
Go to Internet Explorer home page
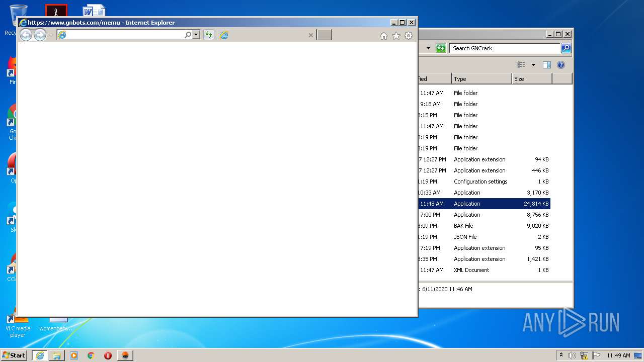tap(384, 36)
